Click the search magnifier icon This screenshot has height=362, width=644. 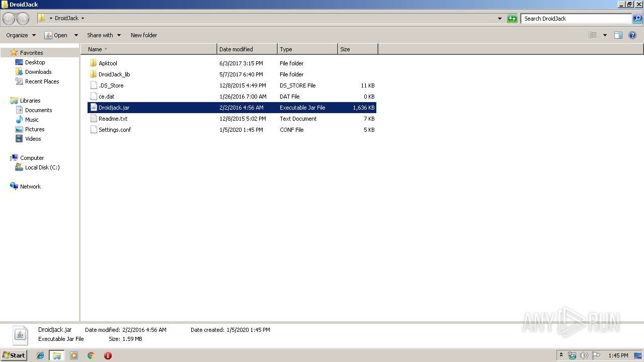637,19
